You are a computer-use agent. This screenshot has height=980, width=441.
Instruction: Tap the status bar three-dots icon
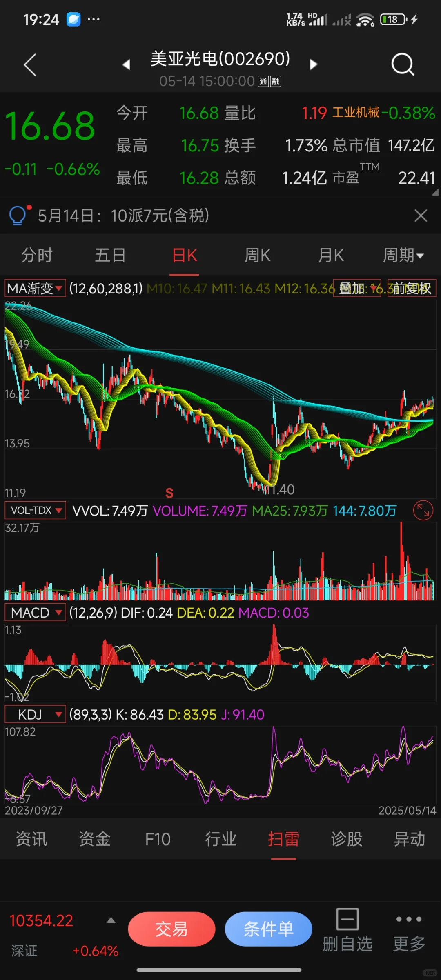coord(94,19)
